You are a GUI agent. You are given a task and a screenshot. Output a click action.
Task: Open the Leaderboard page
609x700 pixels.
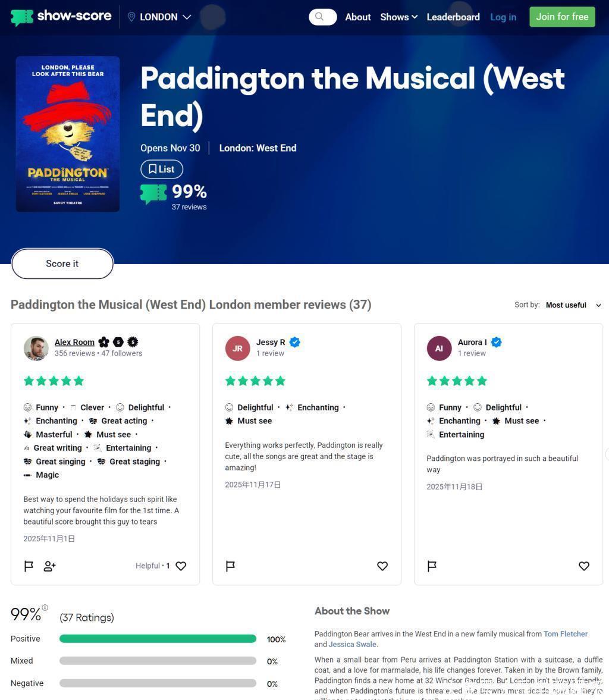point(453,17)
